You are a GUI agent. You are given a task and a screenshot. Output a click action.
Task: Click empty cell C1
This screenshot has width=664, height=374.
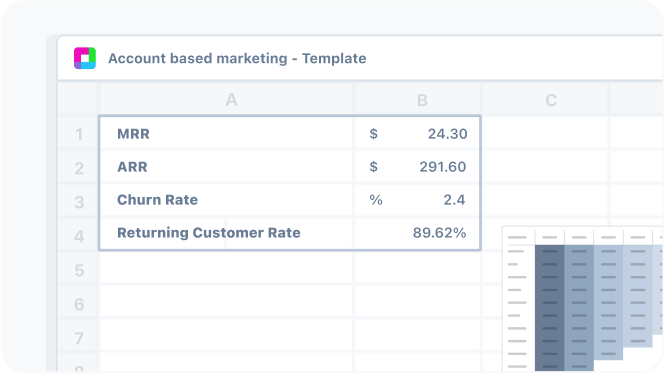click(545, 133)
